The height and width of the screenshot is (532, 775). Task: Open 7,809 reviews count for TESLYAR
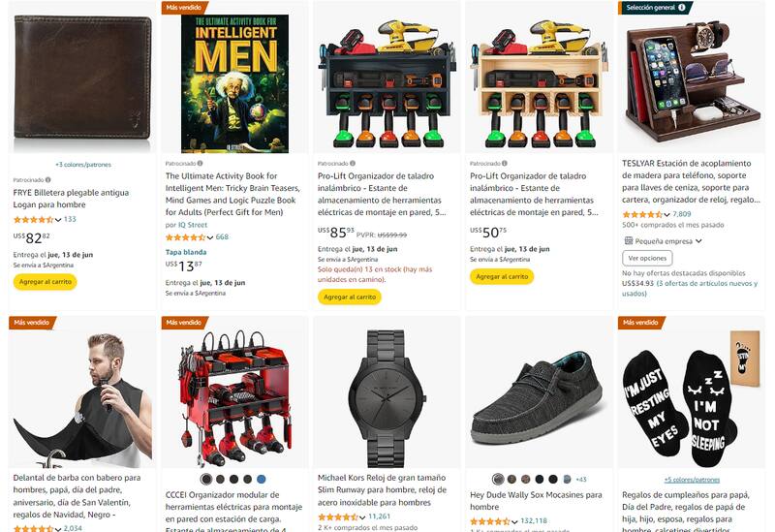(x=682, y=214)
